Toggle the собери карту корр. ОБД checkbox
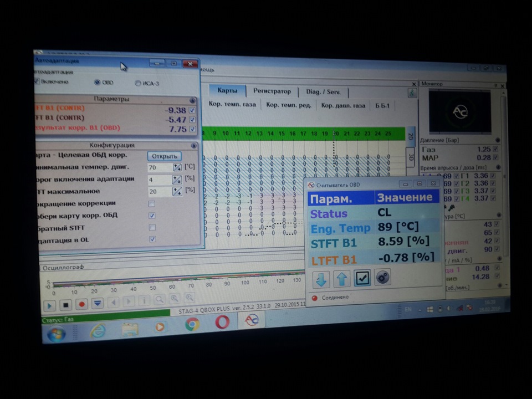This screenshot has height=399, width=532. [x=152, y=216]
